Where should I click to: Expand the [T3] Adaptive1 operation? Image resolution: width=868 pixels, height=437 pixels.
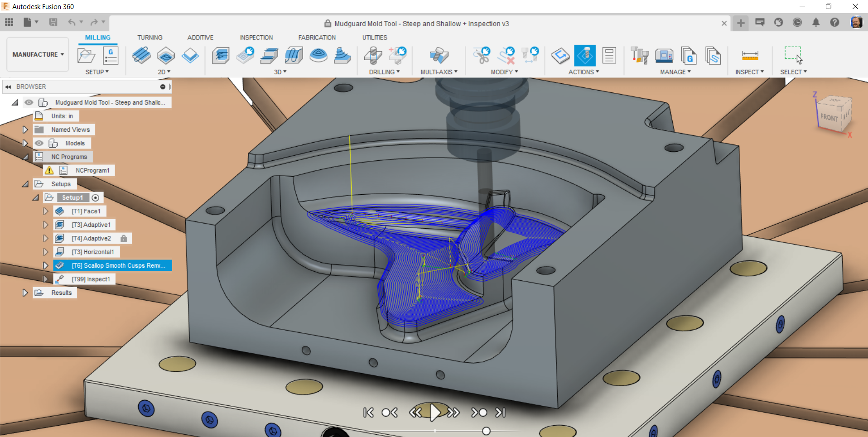(x=46, y=225)
